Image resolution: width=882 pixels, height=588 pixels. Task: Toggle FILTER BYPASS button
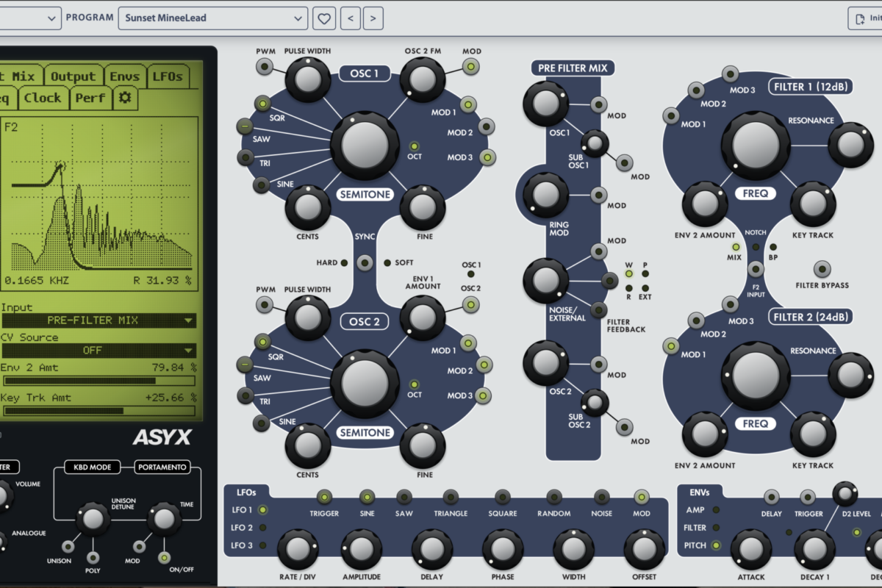pos(822,269)
